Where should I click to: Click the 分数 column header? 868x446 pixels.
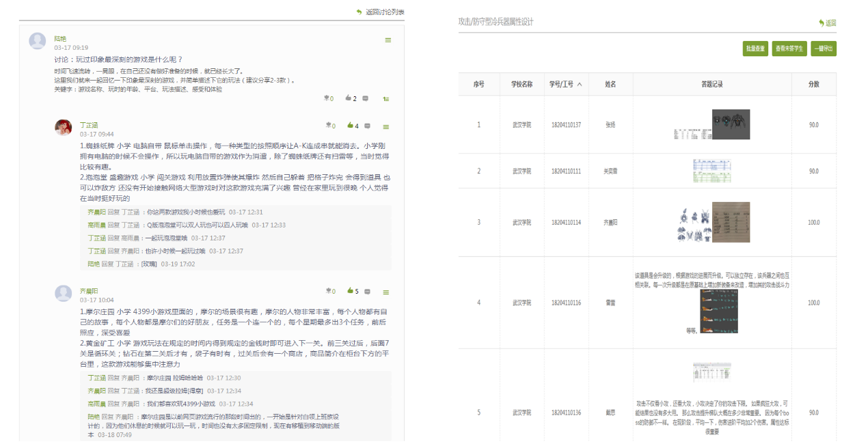click(814, 83)
